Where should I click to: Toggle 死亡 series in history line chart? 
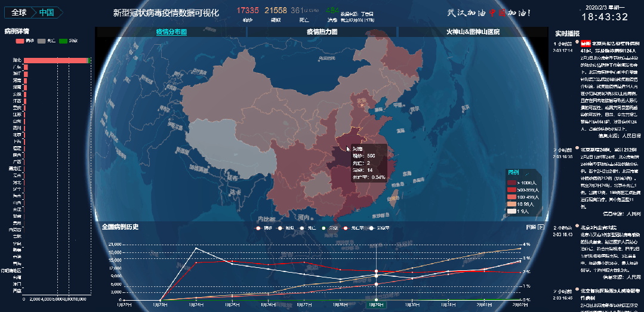pyautogui.click(x=308, y=228)
